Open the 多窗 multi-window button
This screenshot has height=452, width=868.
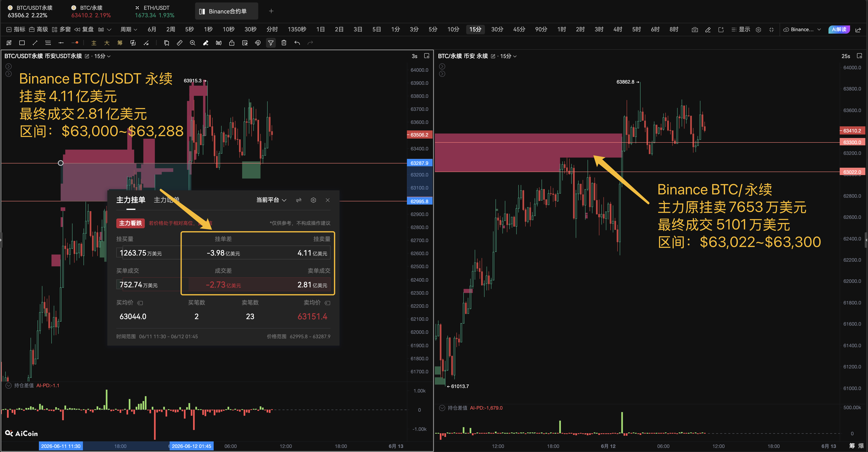point(61,30)
